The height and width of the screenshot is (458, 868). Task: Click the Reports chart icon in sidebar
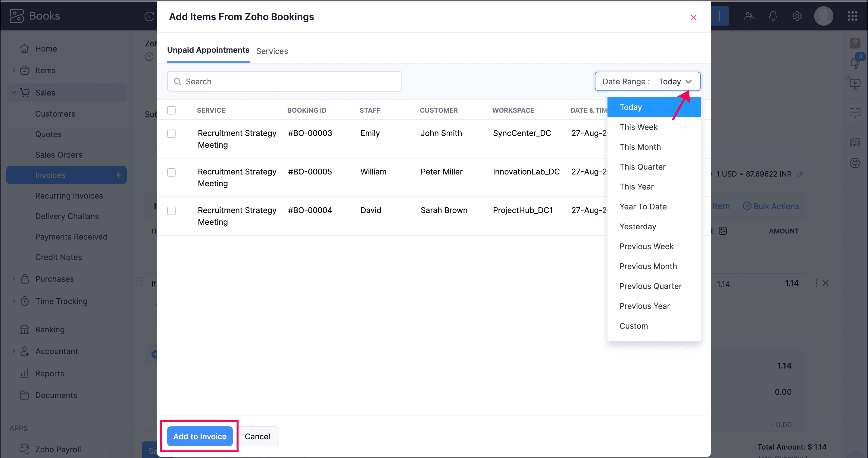tap(24, 373)
